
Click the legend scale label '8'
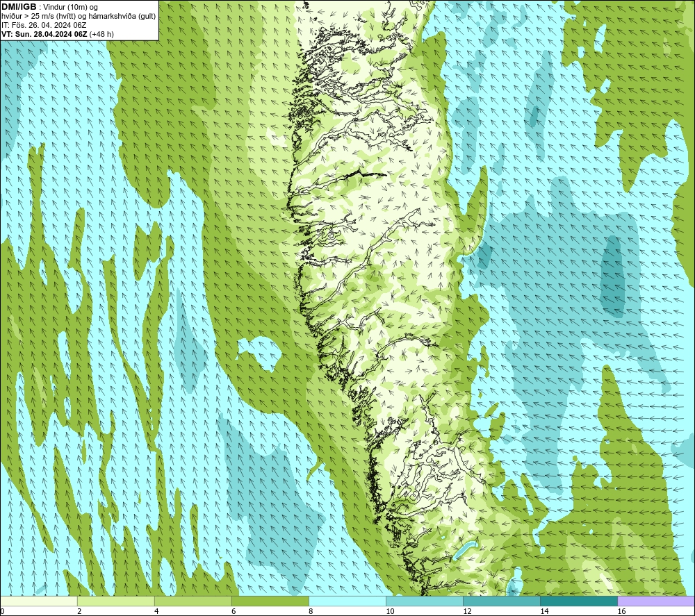click(x=311, y=611)
